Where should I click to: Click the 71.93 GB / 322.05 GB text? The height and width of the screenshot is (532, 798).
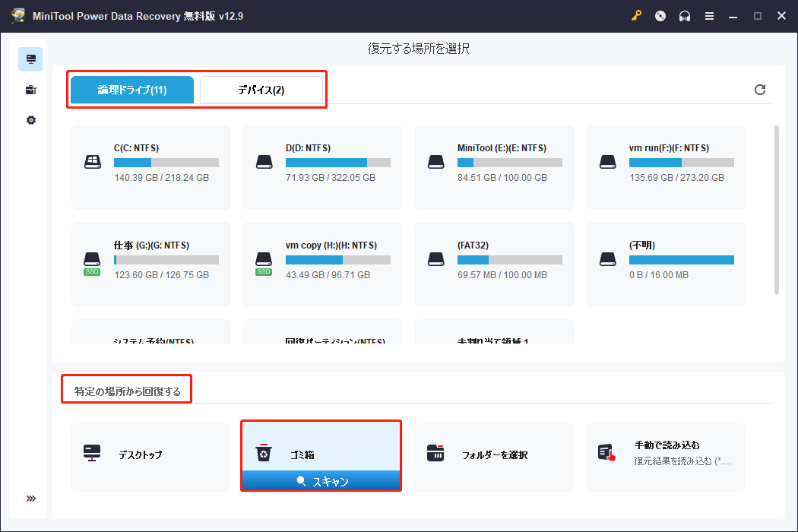click(x=331, y=178)
